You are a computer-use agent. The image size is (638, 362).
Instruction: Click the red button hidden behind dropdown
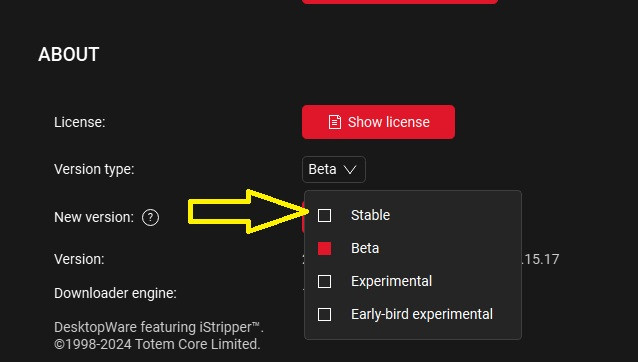click(304, 217)
